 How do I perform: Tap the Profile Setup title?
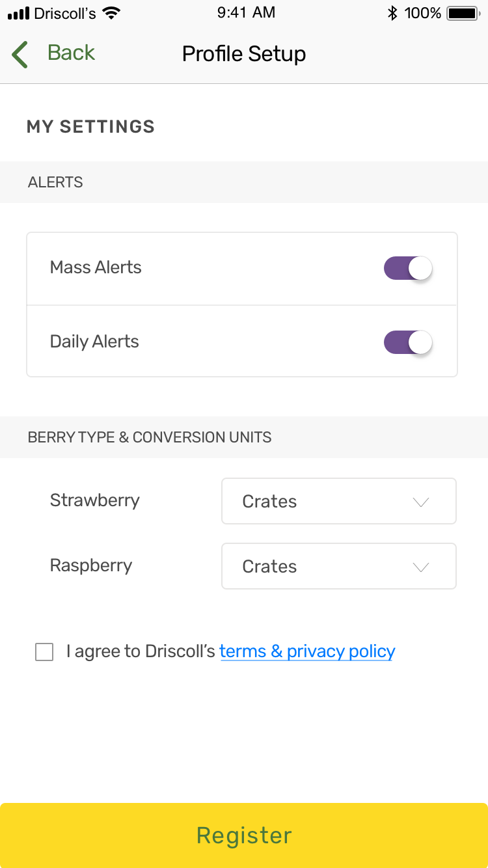pyautogui.click(x=244, y=54)
